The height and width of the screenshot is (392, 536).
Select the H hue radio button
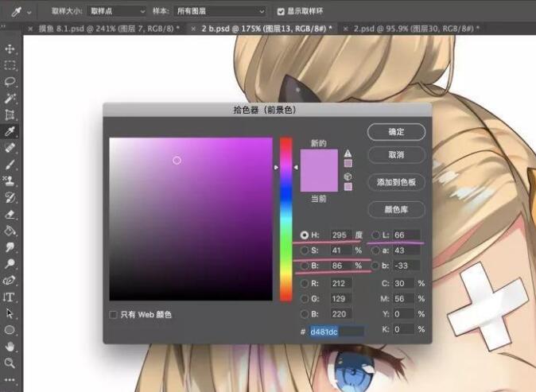(305, 235)
